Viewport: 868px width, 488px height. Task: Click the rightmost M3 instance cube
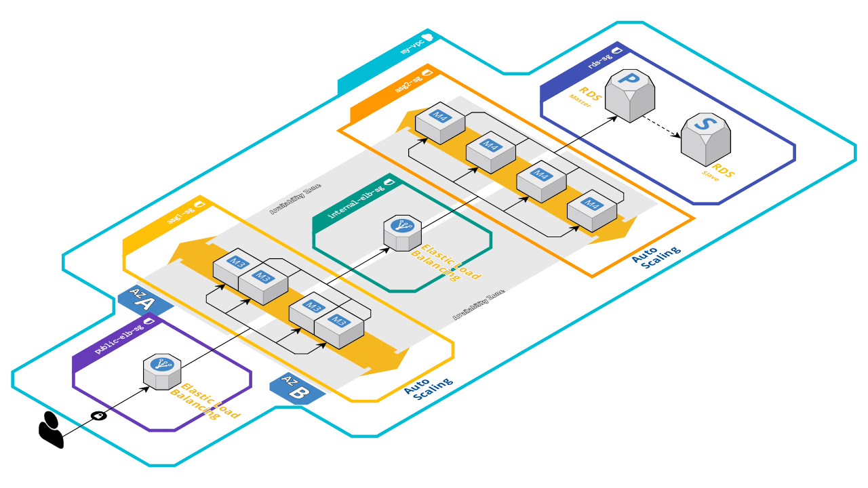(x=339, y=328)
